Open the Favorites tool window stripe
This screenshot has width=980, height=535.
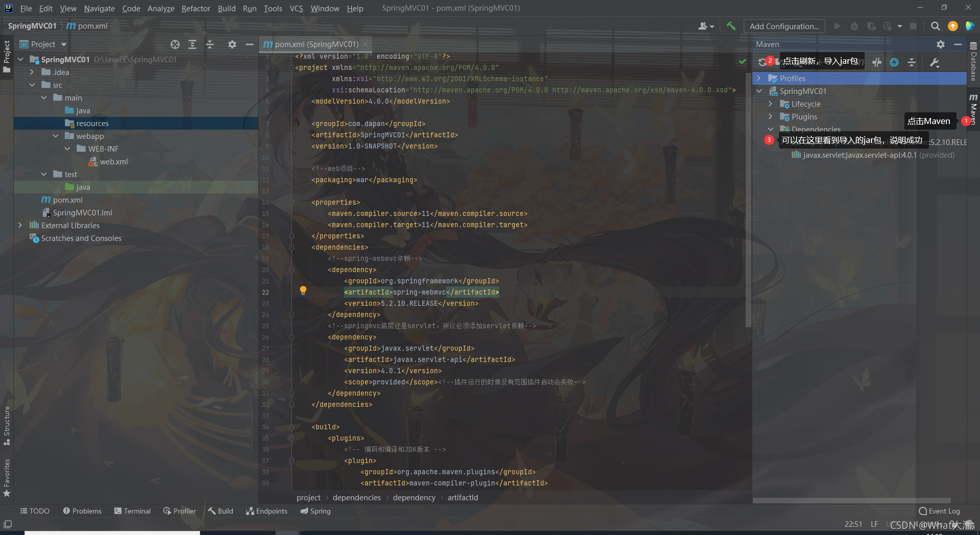pyautogui.click(x=7, y=478)
